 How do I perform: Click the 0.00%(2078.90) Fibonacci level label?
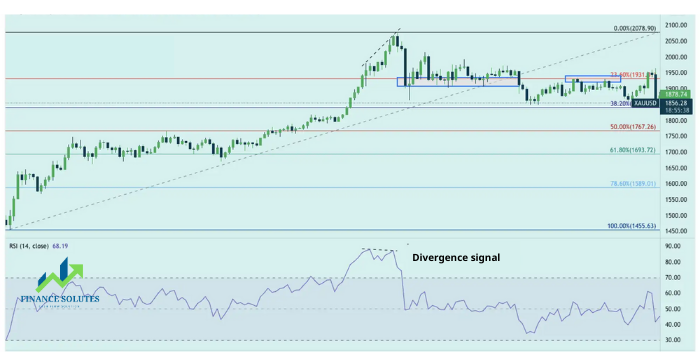pyautogui.click(x=635, y=28)
